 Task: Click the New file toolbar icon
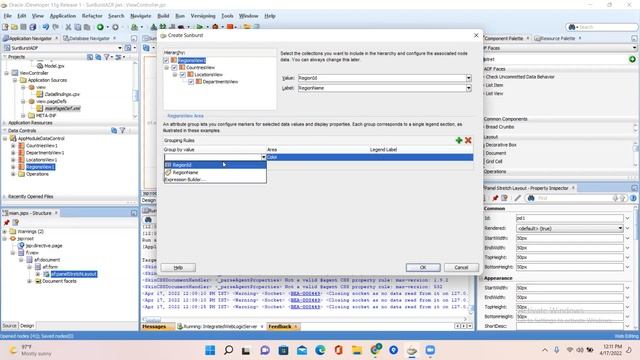pos(5,27)
